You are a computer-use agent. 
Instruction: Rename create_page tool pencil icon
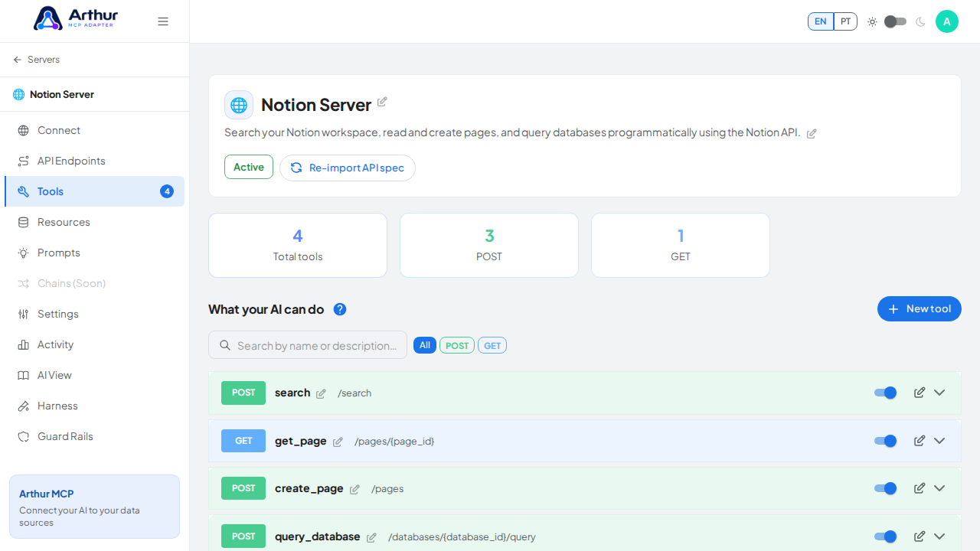pos(354,489)
